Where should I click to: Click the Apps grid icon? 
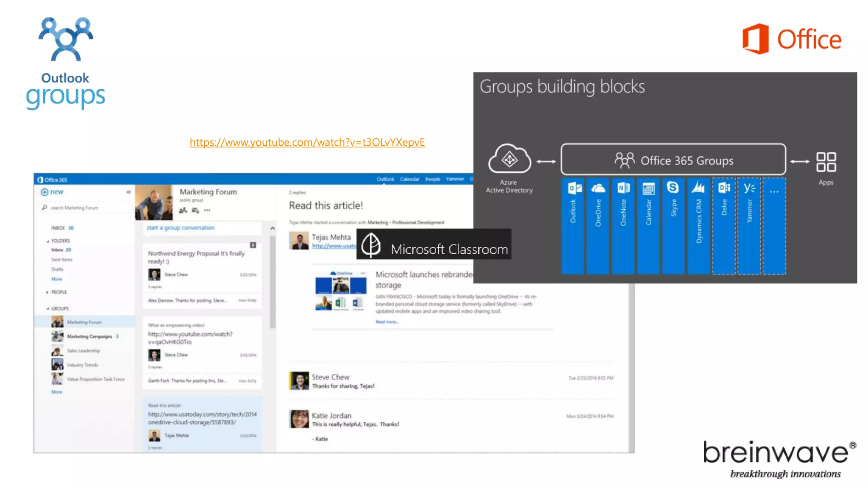pyautogui.click(x=826, y=162)
